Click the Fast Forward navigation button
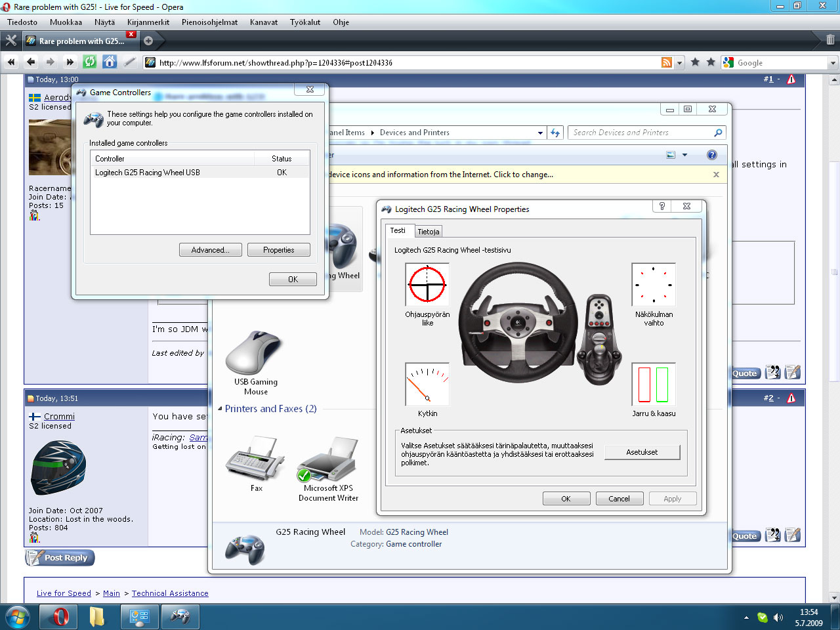The height and width of the screenshot is (630, 840). coord(70,62)
